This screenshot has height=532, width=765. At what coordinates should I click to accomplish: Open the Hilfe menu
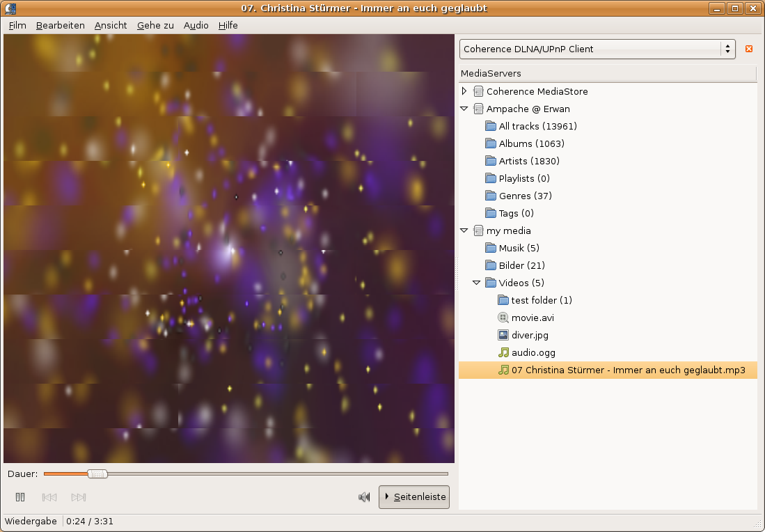pos(228,25)
